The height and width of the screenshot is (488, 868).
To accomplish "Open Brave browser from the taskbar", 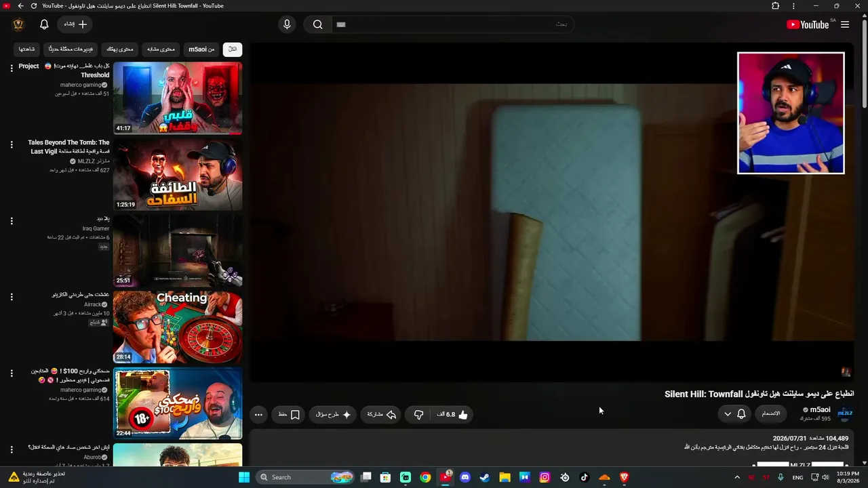I will pos(625,477).
